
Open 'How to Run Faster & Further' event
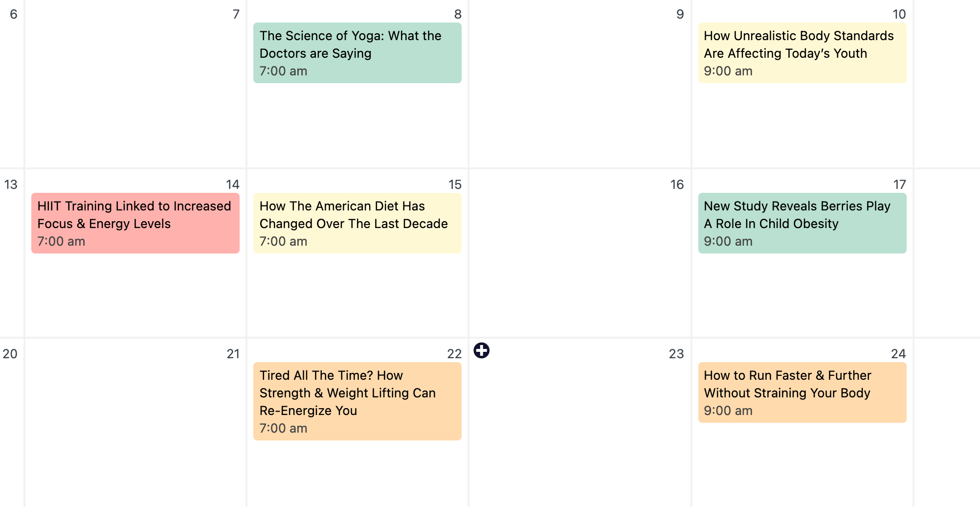point(802,392)
